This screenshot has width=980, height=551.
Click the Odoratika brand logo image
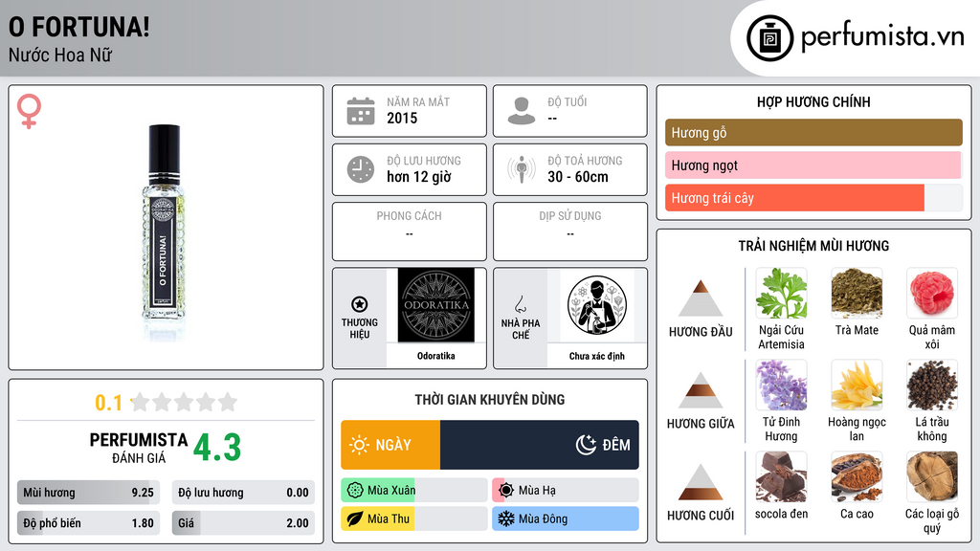(x=436, y=305)
